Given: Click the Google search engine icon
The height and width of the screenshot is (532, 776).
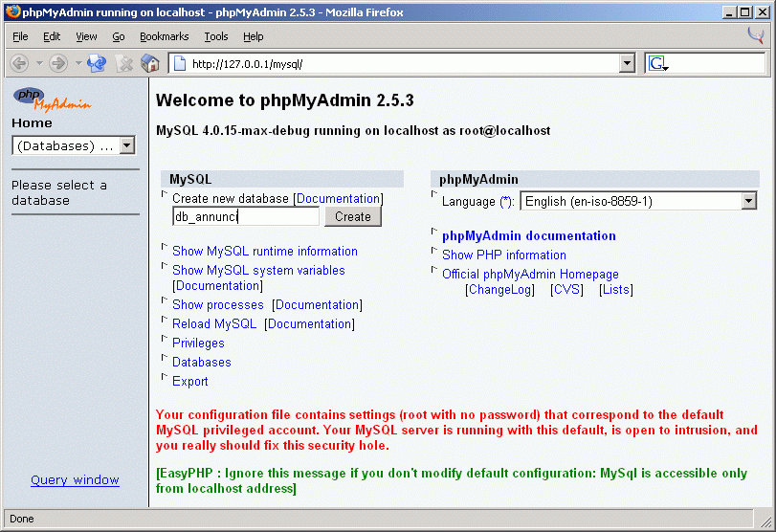Looking at the screenshot, I should (x=657, y=63).
